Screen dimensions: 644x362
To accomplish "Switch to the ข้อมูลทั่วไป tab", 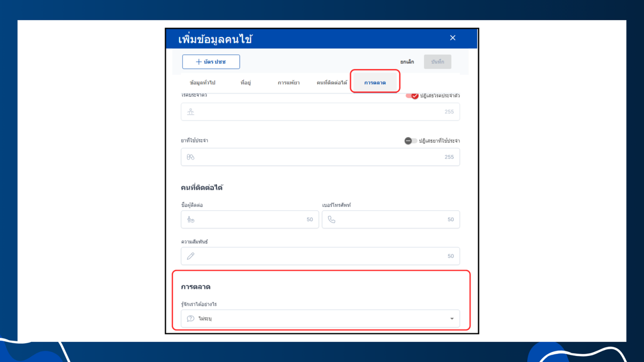I will point(202,83).
